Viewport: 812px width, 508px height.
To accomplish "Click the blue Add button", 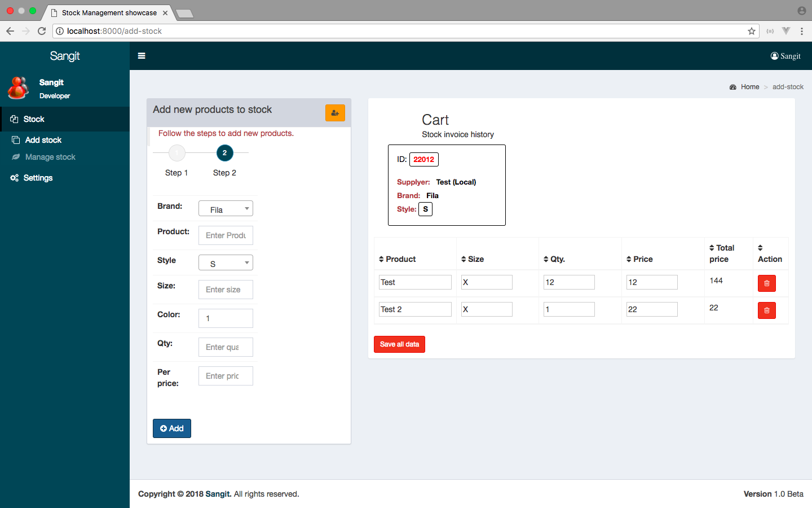I will point(172,428).
